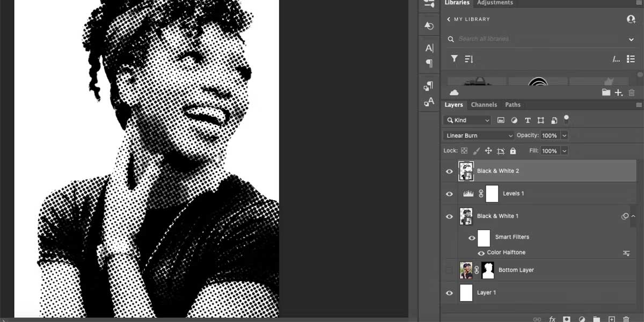Create a new layer with plus icon
The height and width of the screenshot is (322, 644).
click(x=611, y=319)
